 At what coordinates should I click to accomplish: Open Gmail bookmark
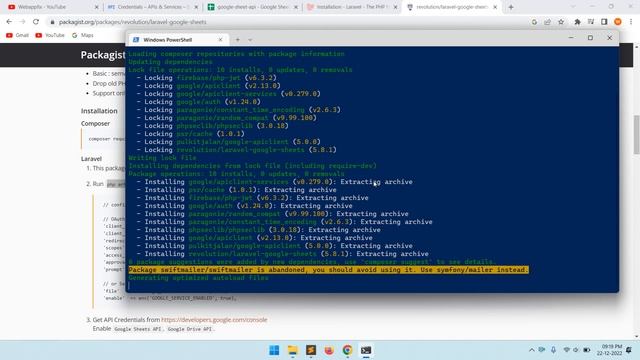point(17,36)
